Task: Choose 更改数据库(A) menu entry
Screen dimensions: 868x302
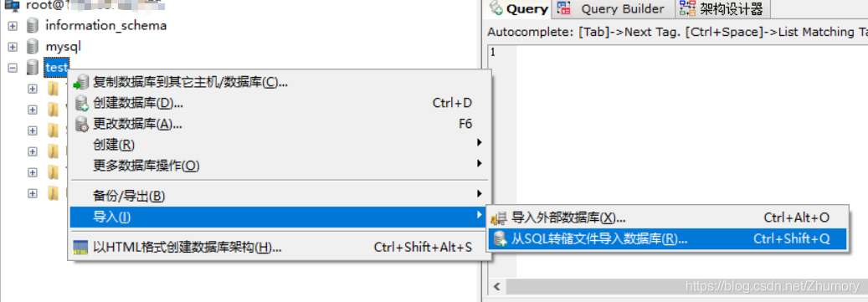Action: click(x=279, y=125)
